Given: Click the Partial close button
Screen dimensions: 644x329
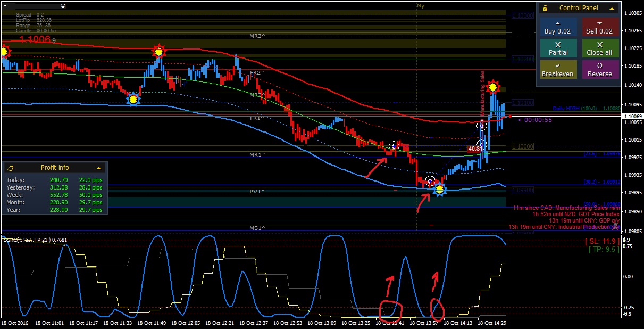Looking at the screenshot, I should pyautogui.click(x=557, y=48).
